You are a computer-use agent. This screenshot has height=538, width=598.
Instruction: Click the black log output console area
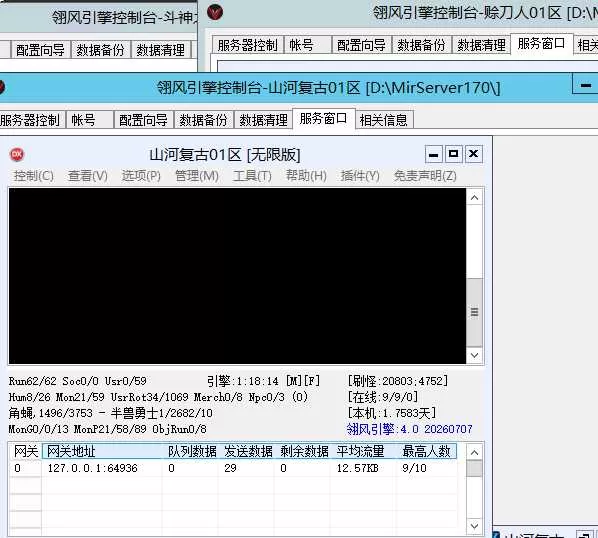(x=237, y=276)
